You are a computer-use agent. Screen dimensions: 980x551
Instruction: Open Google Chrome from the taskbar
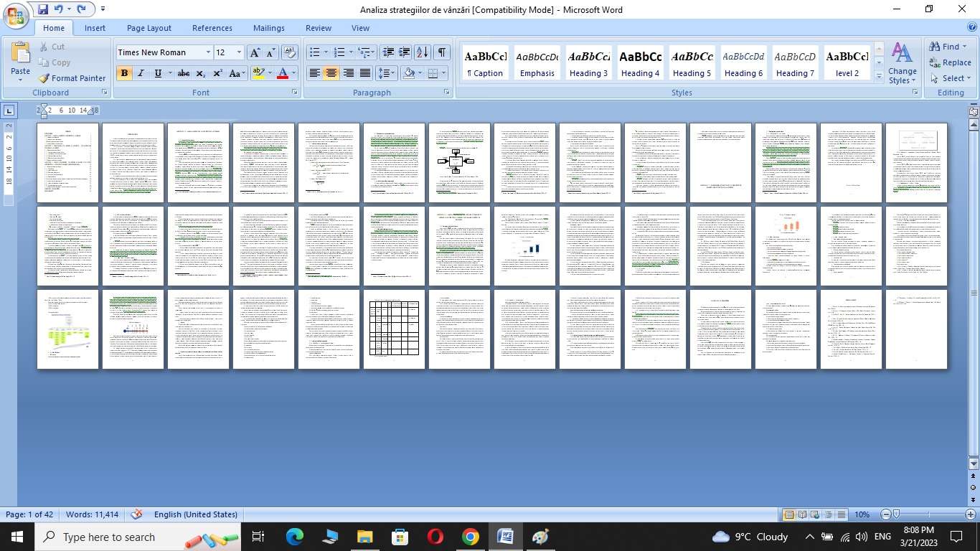point(470,537)
